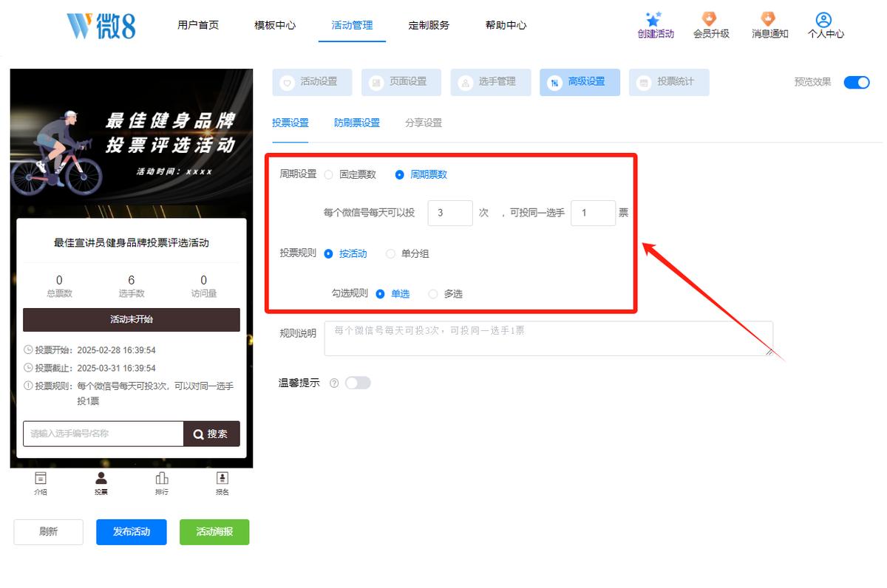
Task: Click the 微8 logo
Action: 101,25
